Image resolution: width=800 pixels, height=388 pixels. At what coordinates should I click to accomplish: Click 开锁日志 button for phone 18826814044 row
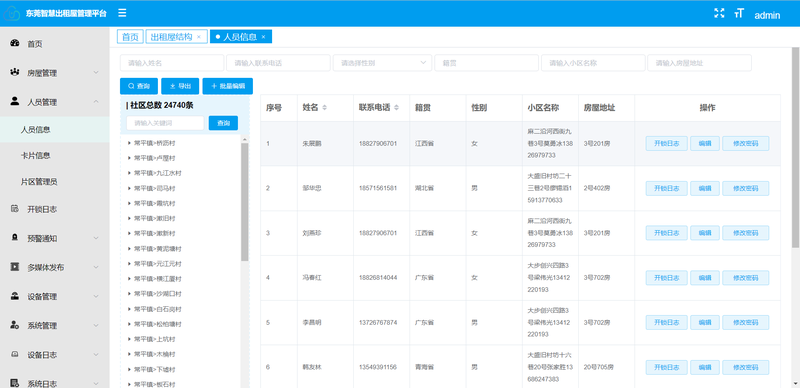[x=667, y=278]
